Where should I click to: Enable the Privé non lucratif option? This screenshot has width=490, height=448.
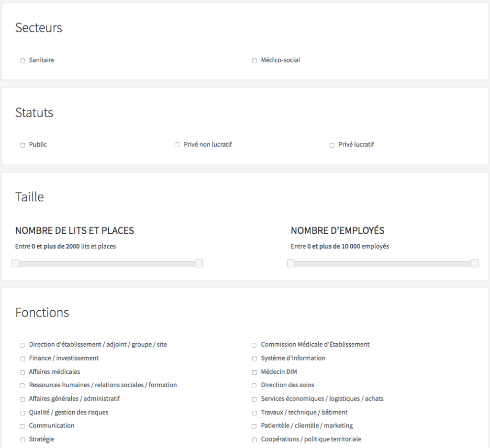click(x=177, y=145)
